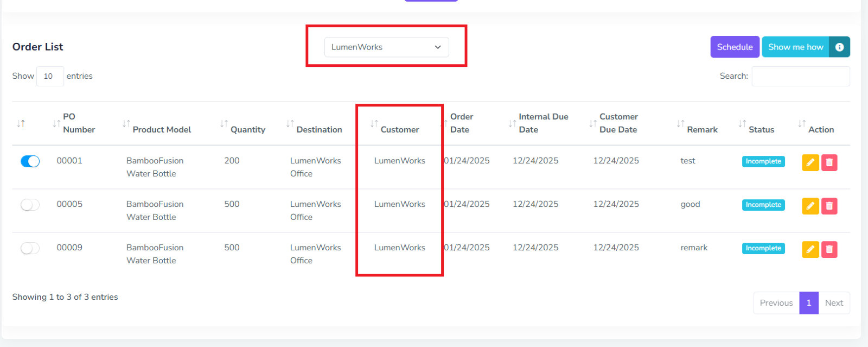Click the edit pencil icon for order 00001

810,162
